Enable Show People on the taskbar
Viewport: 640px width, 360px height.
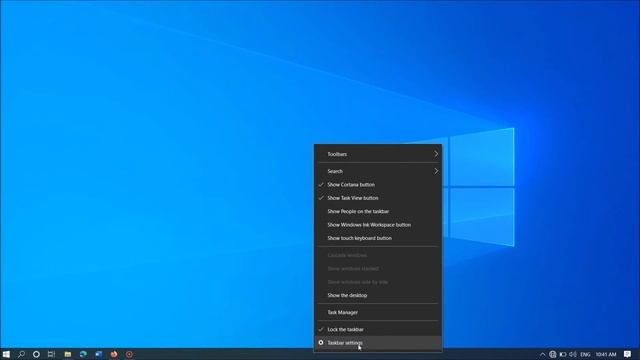pyautogui.click(x=378, y=211)
